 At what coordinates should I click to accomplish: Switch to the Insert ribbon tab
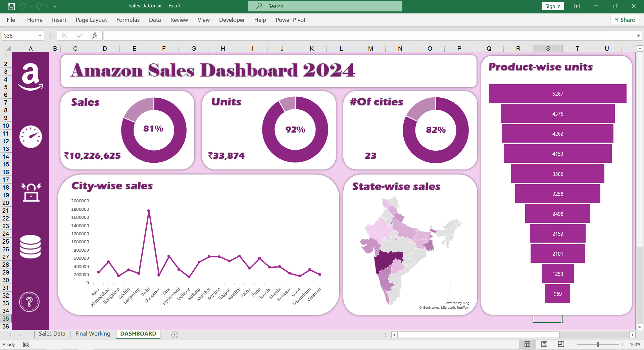(x=59, y=20)
